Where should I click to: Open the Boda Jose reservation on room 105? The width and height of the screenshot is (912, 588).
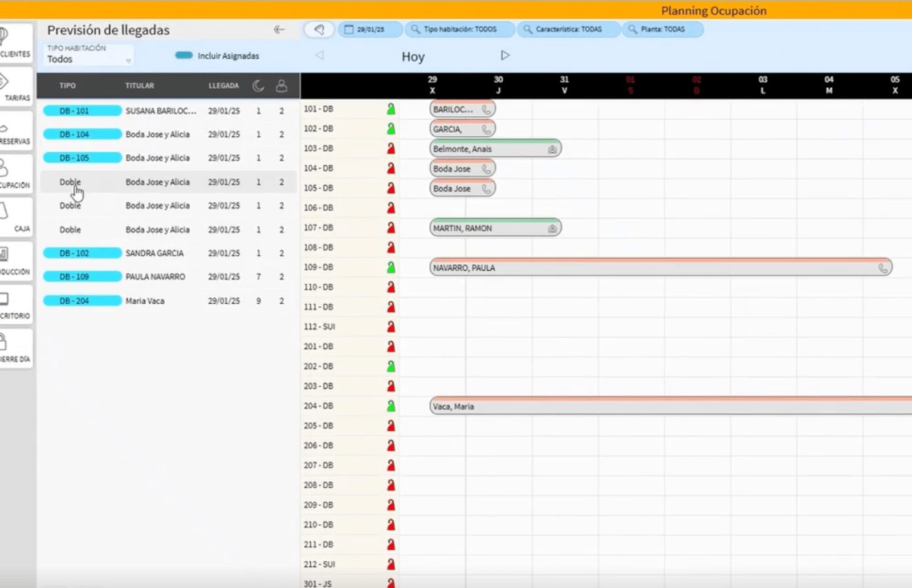click(462, 188)
